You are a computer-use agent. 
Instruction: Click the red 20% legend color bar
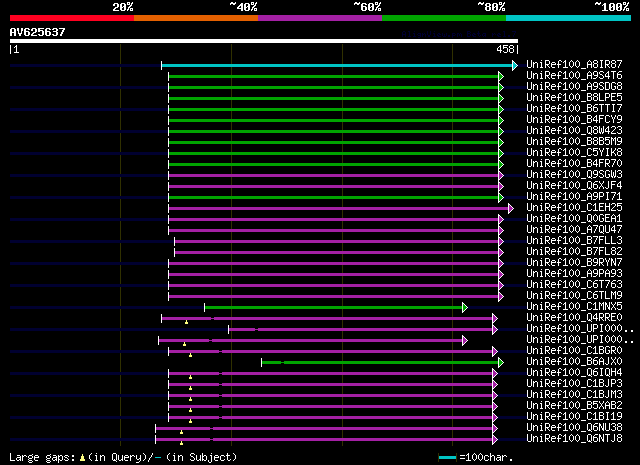click(x=72, y=18)
